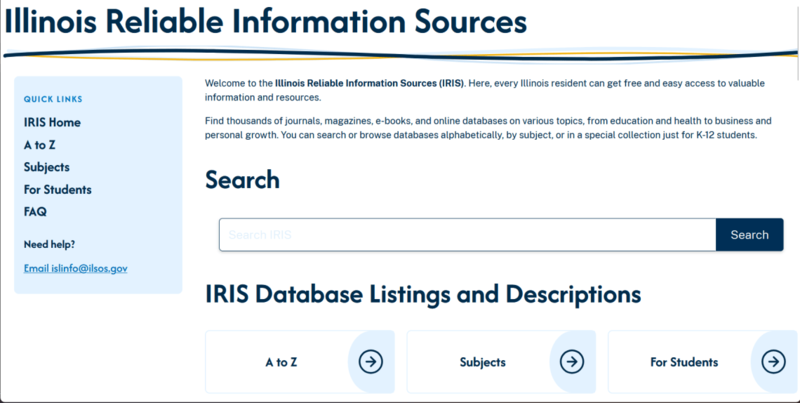The image size is (800, 403).
Task: Click the Search button
Action: point(749,235)
